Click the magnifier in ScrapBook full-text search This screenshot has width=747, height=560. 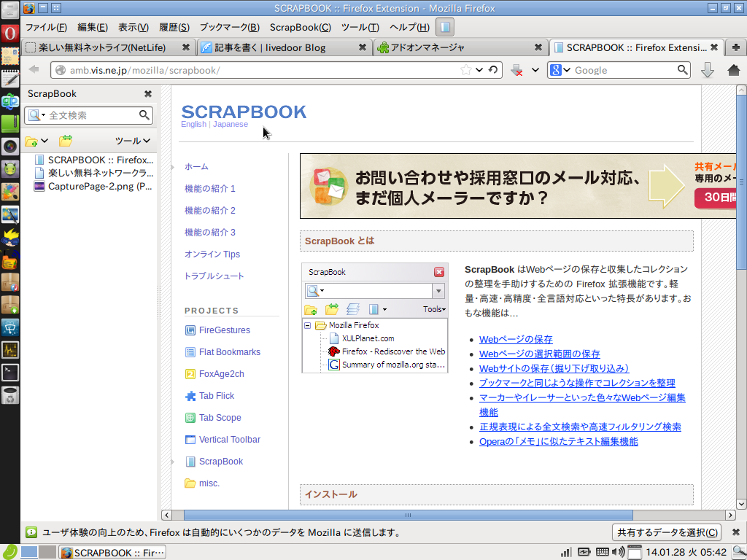pyautogui.click(x=144, y=114)
